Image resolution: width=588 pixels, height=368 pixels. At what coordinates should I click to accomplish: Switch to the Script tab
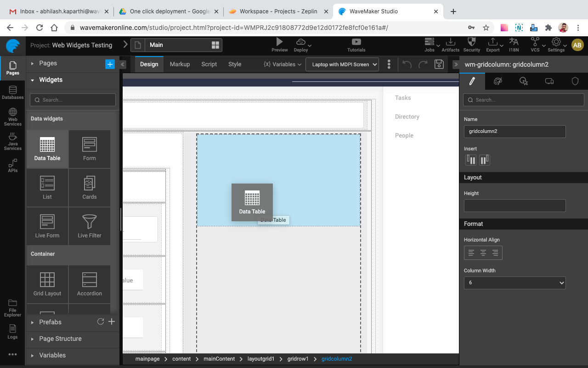(x=209, y=64)
